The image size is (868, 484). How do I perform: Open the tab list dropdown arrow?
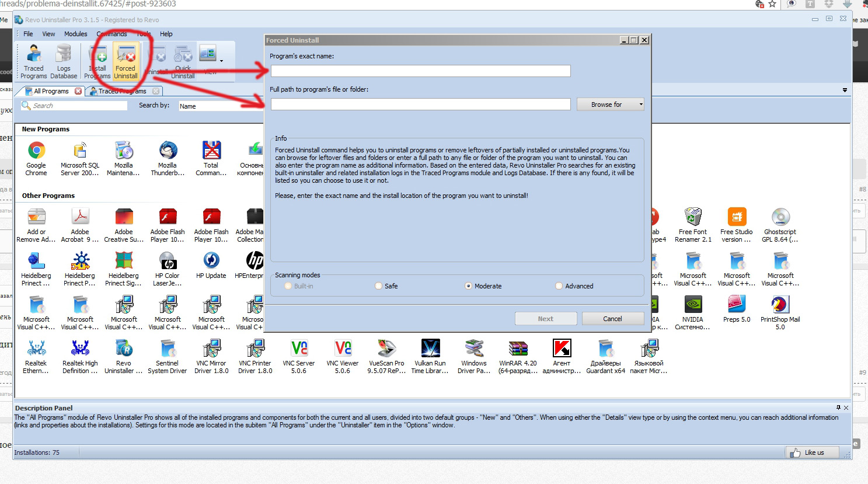pyautogui.click(x=845, y=90)
